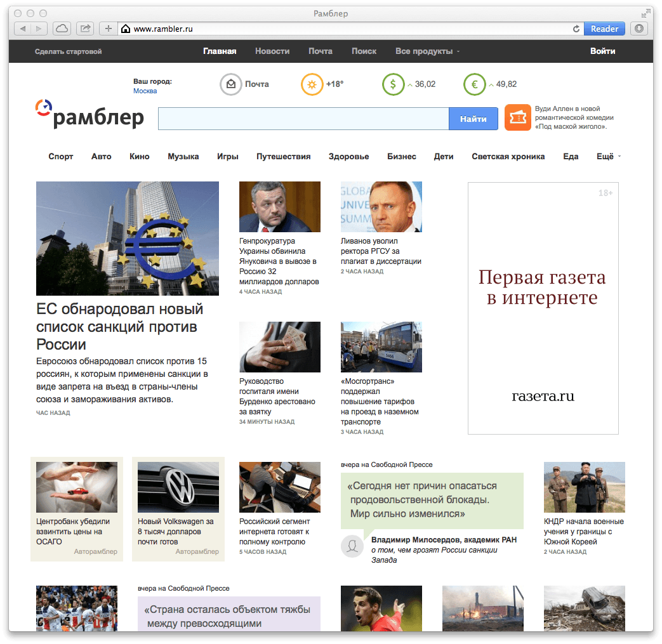The height and width of the screenshot is (644, 662).
Task: Click the Найти search button
Action: 473,119
